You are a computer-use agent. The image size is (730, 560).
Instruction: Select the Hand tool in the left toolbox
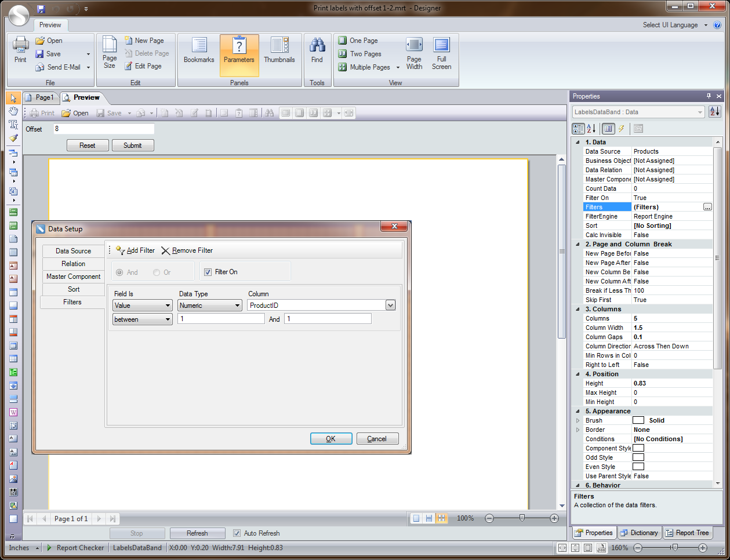tap(13, 111)
